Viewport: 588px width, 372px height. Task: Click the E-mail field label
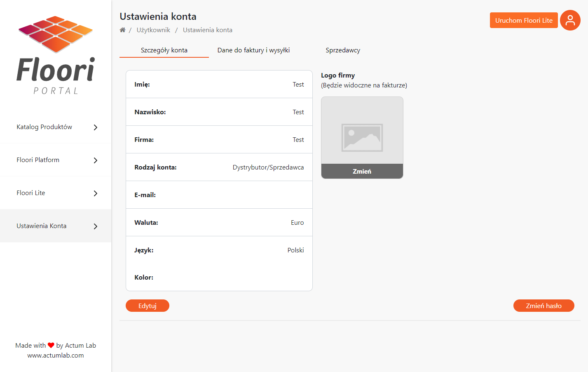(145, 195)
